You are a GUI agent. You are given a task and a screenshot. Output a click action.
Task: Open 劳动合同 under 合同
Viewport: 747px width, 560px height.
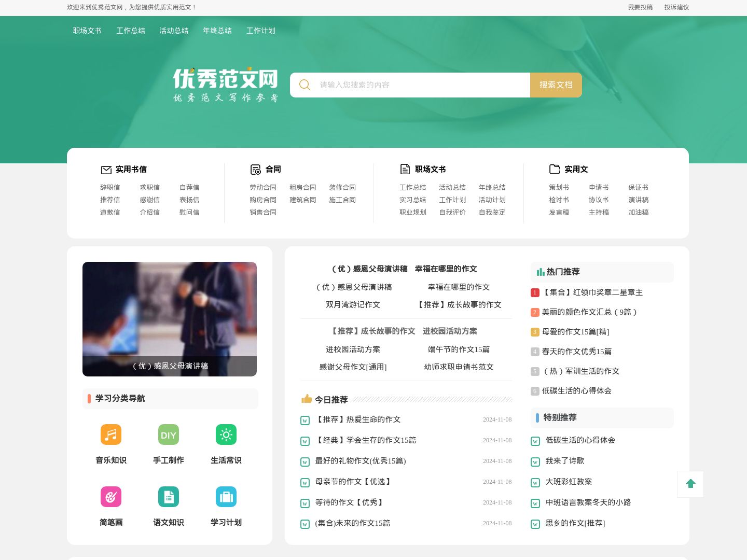[x=263, y=187]
